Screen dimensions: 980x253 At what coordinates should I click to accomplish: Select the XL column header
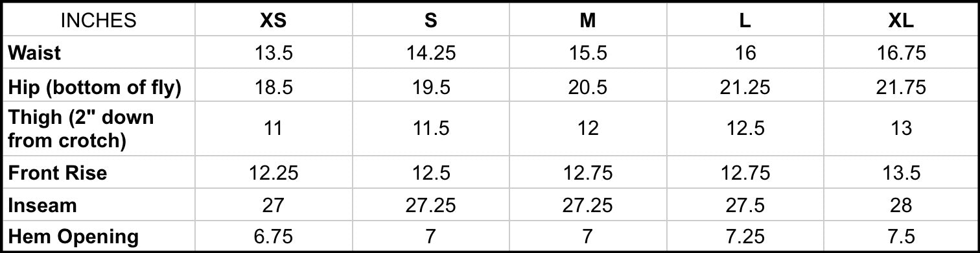point(902,21)
